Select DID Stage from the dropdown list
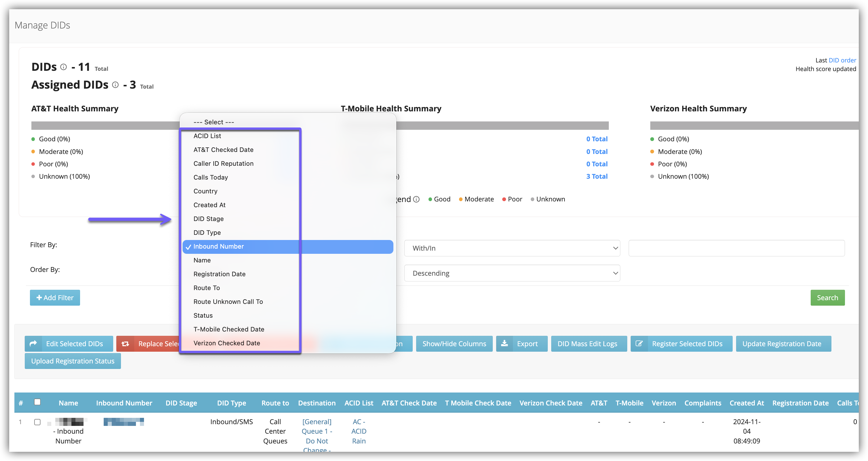868x461 pixels. [209, 219]
